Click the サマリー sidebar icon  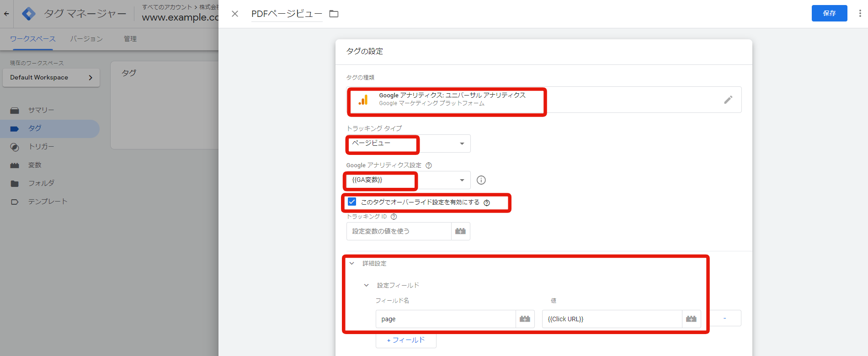coord(15,111)
